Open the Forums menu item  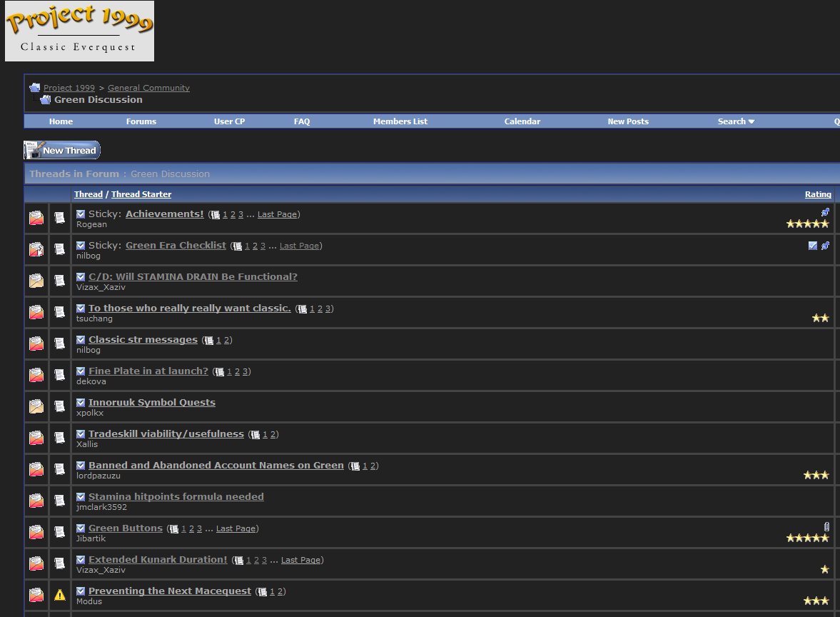[x=141, y=121]
